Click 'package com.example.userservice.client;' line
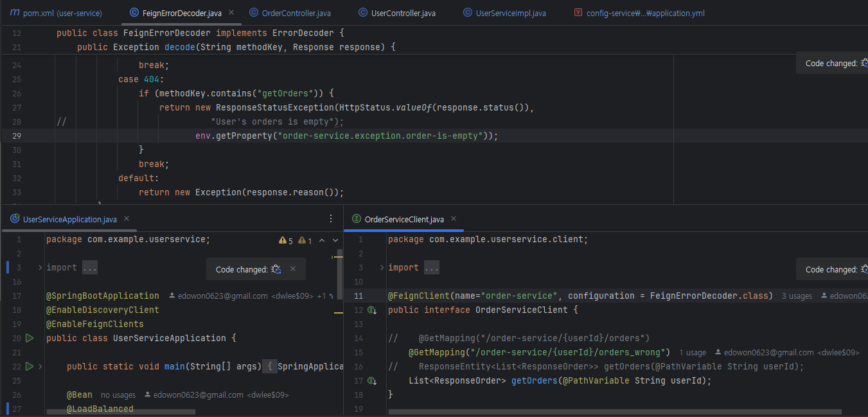 point(488,239)
